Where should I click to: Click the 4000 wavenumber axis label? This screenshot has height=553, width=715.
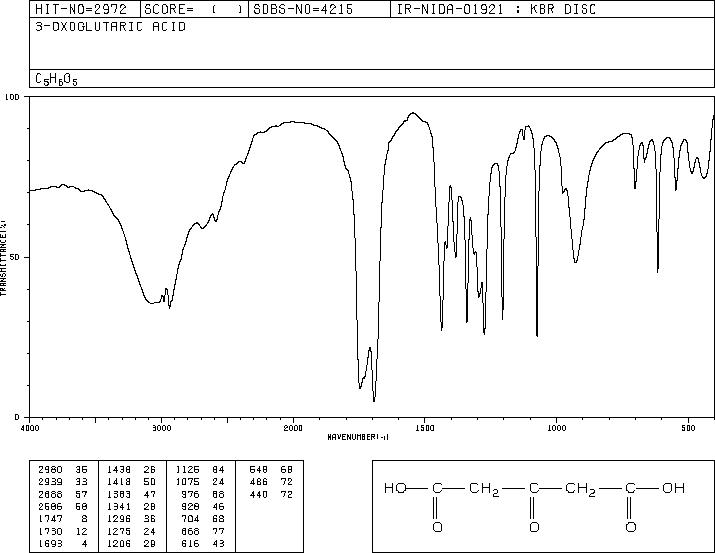click(30, 428)
